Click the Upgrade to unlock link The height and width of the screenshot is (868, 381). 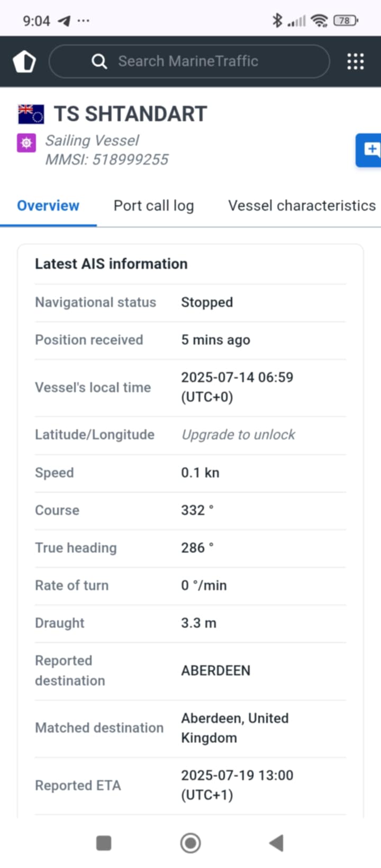[238, 435]
